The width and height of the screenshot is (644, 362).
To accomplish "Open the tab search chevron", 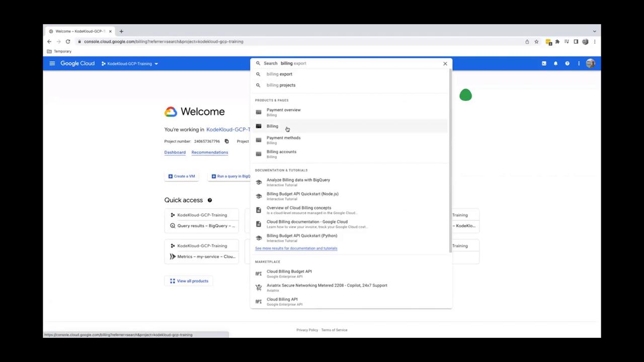I will pyautogui.click(x=594, y=31).
